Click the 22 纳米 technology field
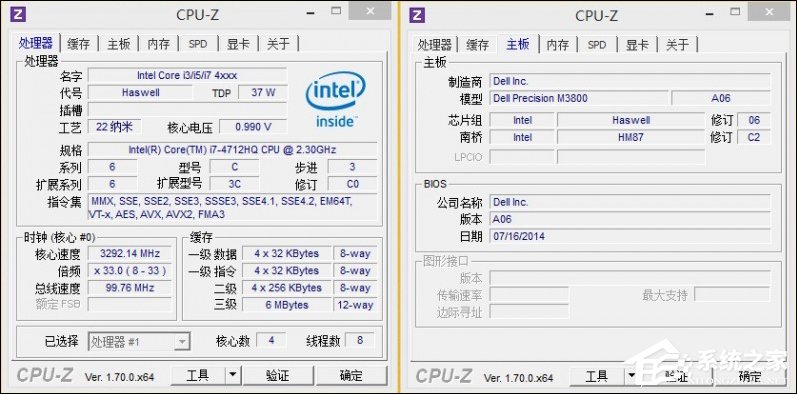Screen dimensions: 797x394 click(114, 126)
